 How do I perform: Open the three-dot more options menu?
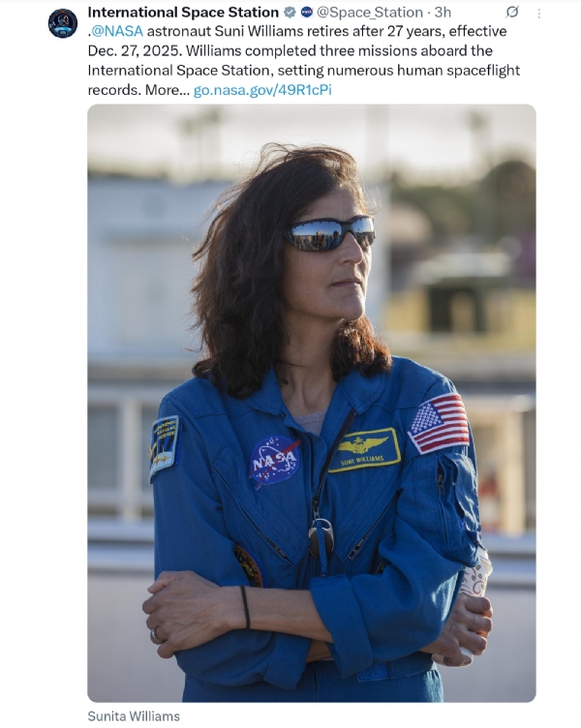pos(538,14)
